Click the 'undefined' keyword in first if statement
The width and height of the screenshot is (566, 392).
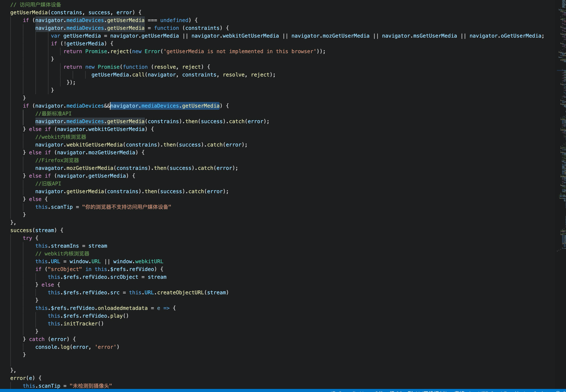174,20
